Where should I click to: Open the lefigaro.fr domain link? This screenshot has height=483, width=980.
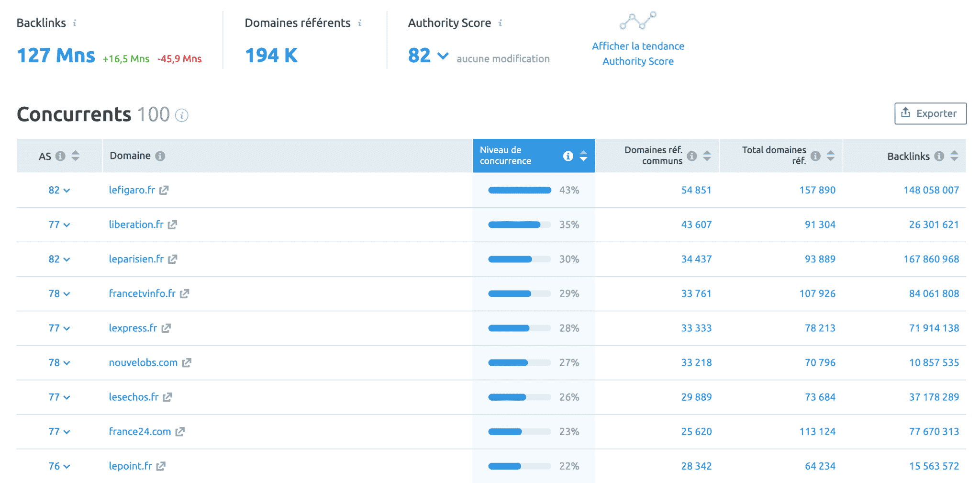tap(132, 190)
